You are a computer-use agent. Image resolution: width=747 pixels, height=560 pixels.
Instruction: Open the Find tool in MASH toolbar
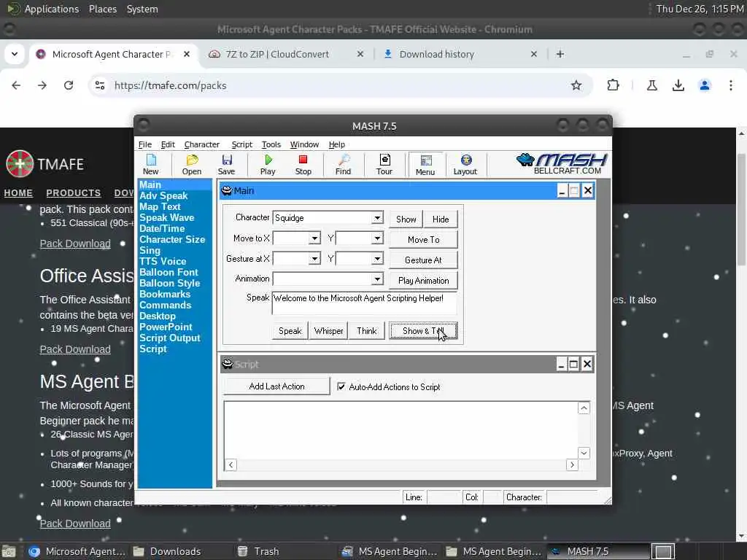(343, 164)
